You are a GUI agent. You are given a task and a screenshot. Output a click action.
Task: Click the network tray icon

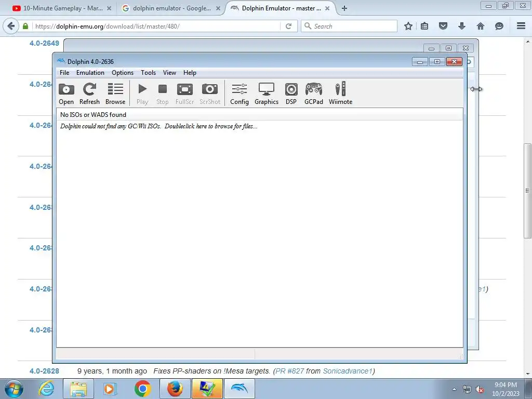click(467, 390)
